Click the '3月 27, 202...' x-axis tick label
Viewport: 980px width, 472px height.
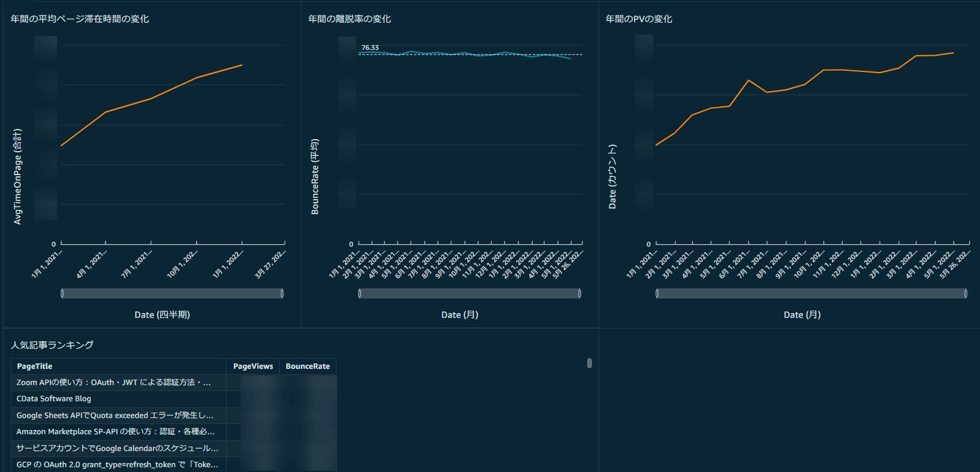(271, 264)
